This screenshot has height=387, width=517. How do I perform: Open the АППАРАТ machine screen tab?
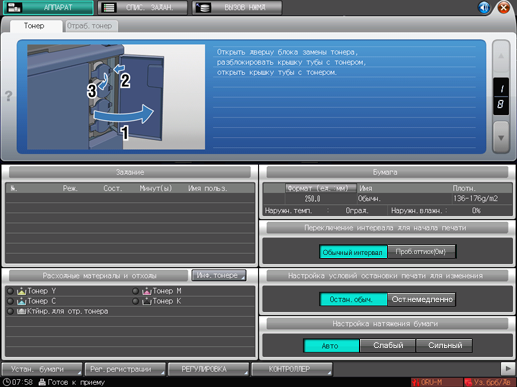point(48,7)
